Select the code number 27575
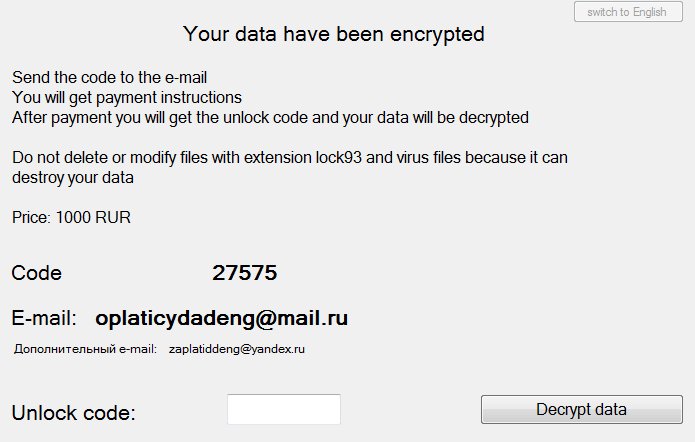695x442 pixels. 245,273
